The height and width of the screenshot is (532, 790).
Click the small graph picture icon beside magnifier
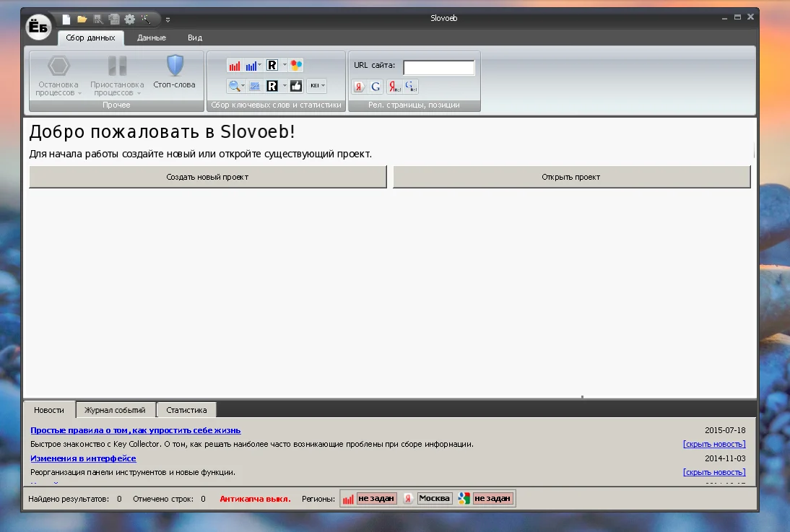(255, 86)
